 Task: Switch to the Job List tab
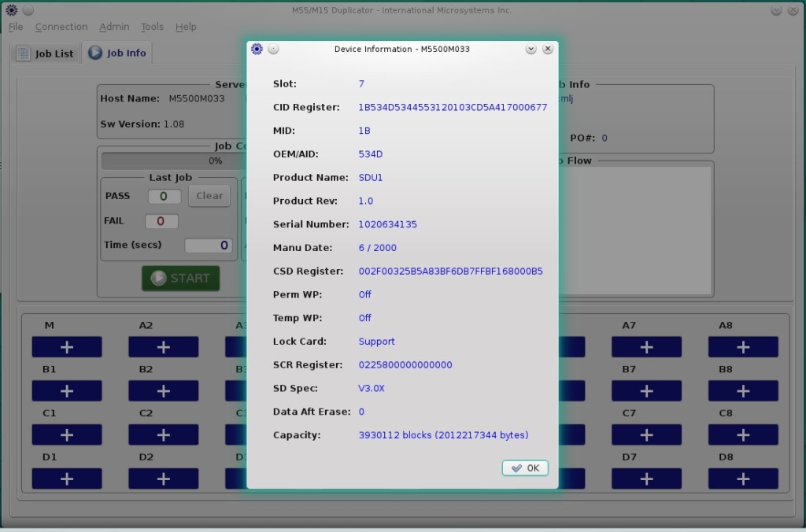pyautogui.click(x=46, y=53)
